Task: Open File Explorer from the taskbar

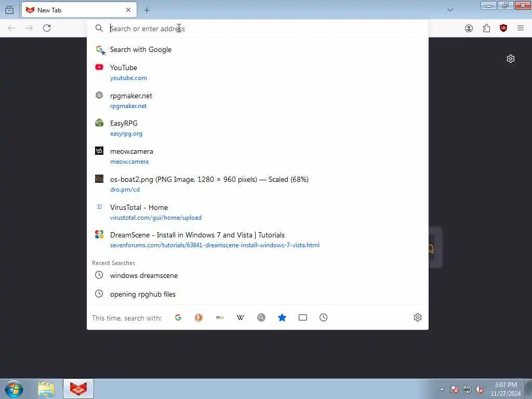Action: pos(46,389)
